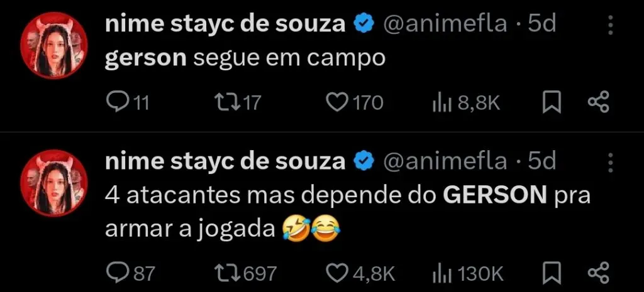Share the "4 atacantes" tweet
The image size is (644, 292).
coord(598,273)
